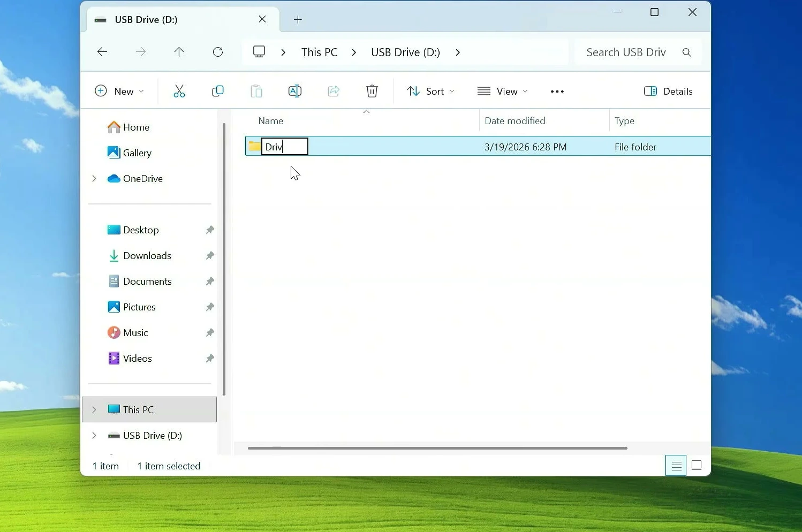Click USB Drive (D:) in breadcrumb
802x532 pixels.
click(405, 52)
